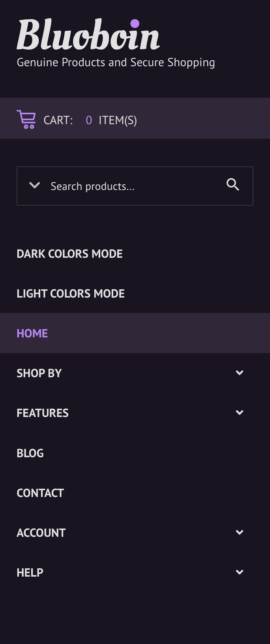Expand the Help submenu arrow
270x644 pixels.
[240, 572]
